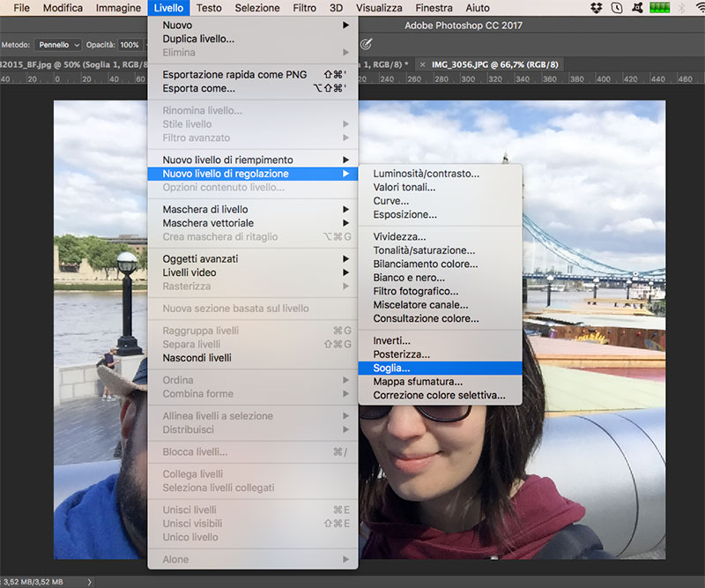Open the Modifica menu

63,8
